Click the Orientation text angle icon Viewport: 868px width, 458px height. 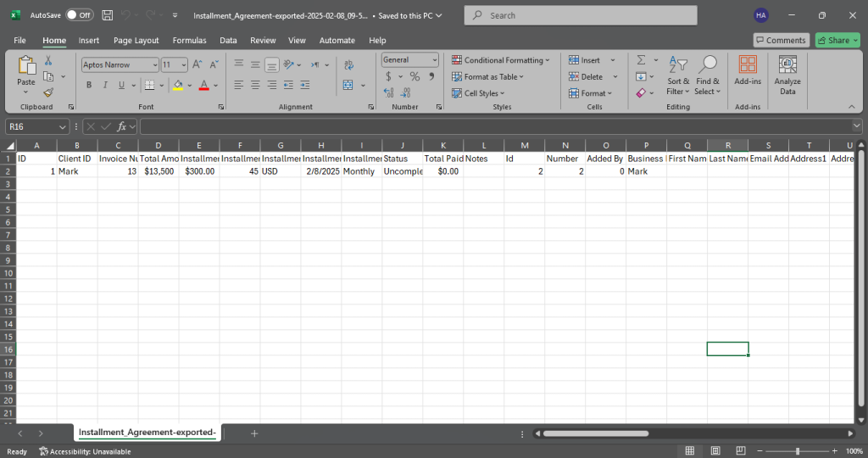(288, 64)
